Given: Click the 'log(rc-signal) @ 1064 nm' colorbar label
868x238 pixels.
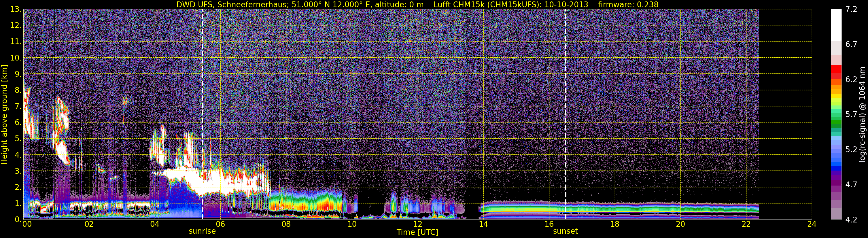Looking at the screenshot, I should (862, 114).
